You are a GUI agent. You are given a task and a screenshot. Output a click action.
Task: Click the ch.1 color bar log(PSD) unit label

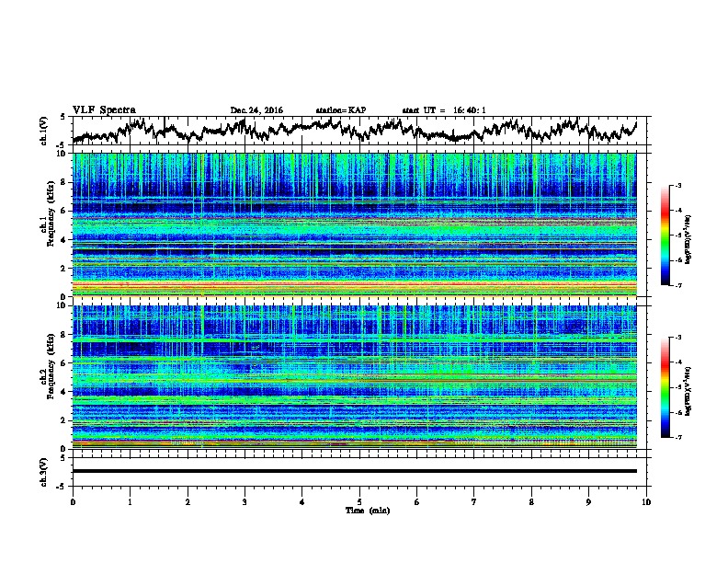pos(688,240)
